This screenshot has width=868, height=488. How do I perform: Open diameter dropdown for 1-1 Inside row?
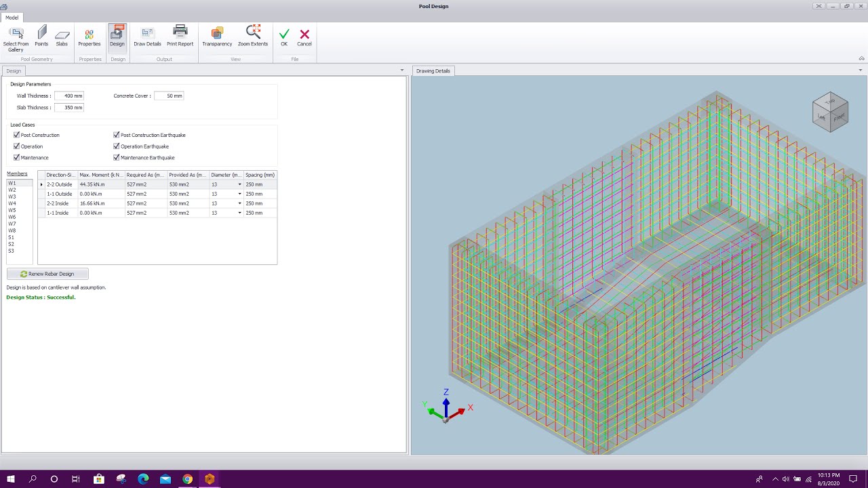(239, 212)
